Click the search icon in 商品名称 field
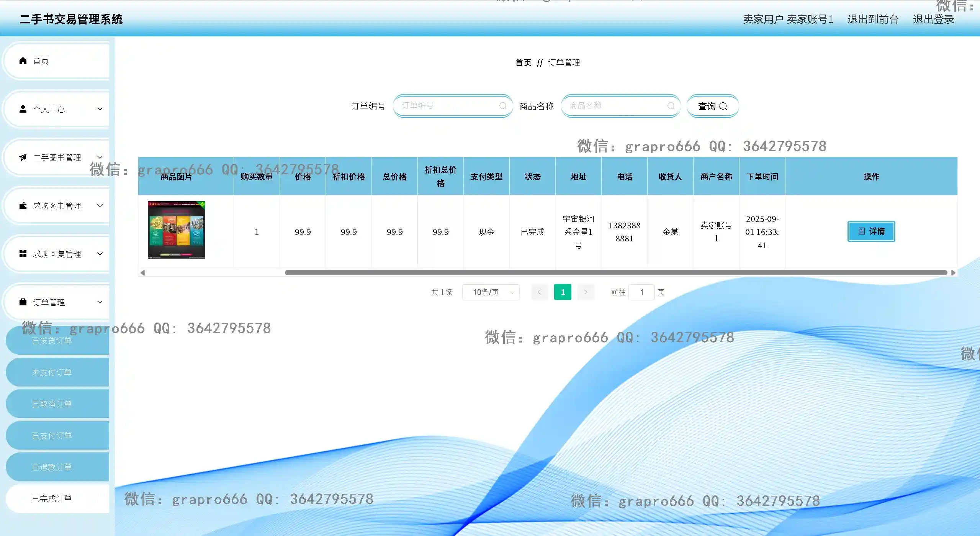Viewport: 980px width, 536px height. [x=671, y=106]
